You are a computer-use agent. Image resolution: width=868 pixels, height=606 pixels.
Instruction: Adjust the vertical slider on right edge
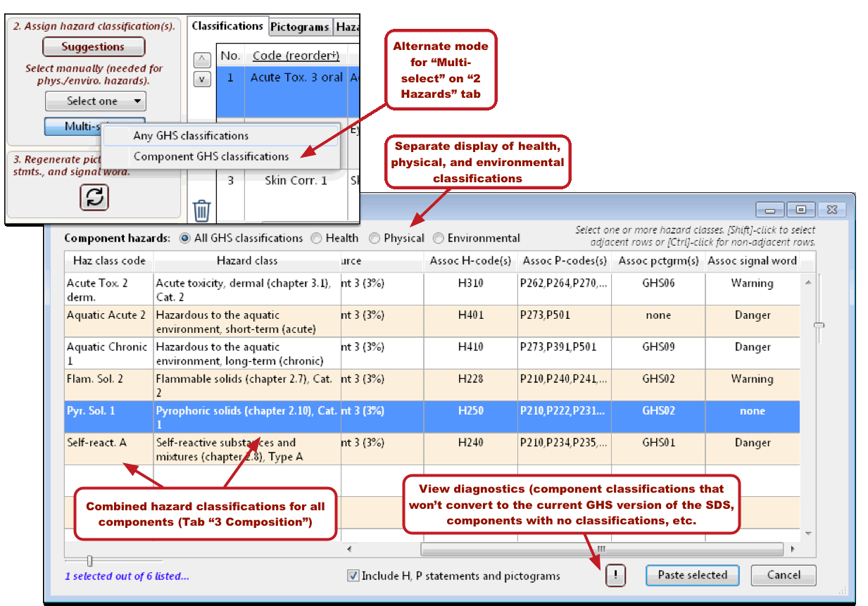point(819,326)
